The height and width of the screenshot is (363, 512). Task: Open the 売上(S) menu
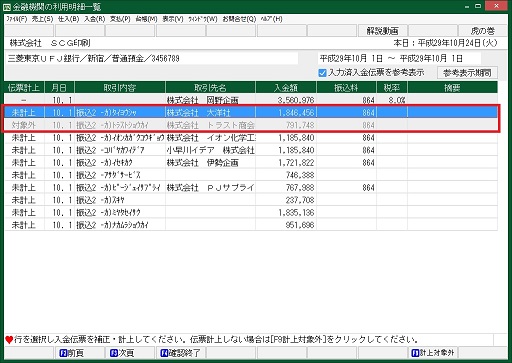point(42,19)
